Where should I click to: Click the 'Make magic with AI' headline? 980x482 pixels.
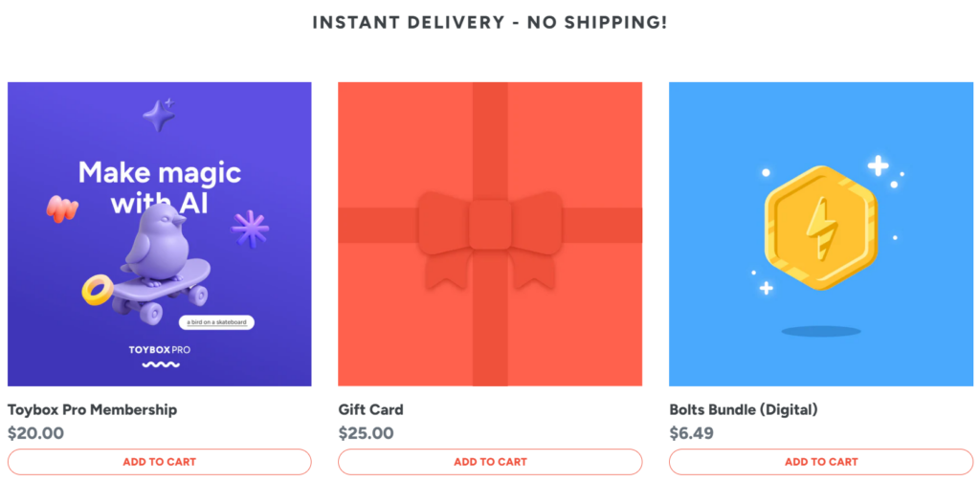(x=159, y=187)
